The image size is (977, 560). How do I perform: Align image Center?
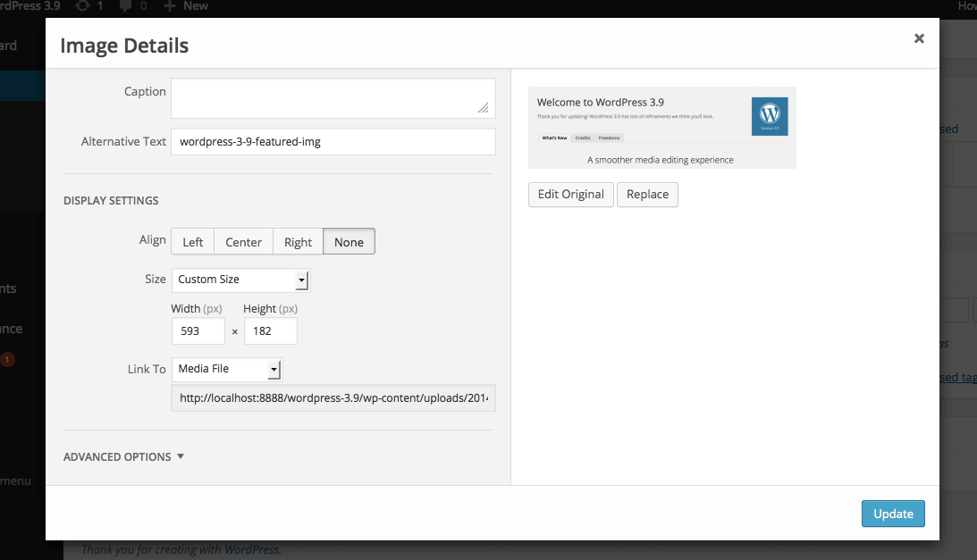point(244,242)
